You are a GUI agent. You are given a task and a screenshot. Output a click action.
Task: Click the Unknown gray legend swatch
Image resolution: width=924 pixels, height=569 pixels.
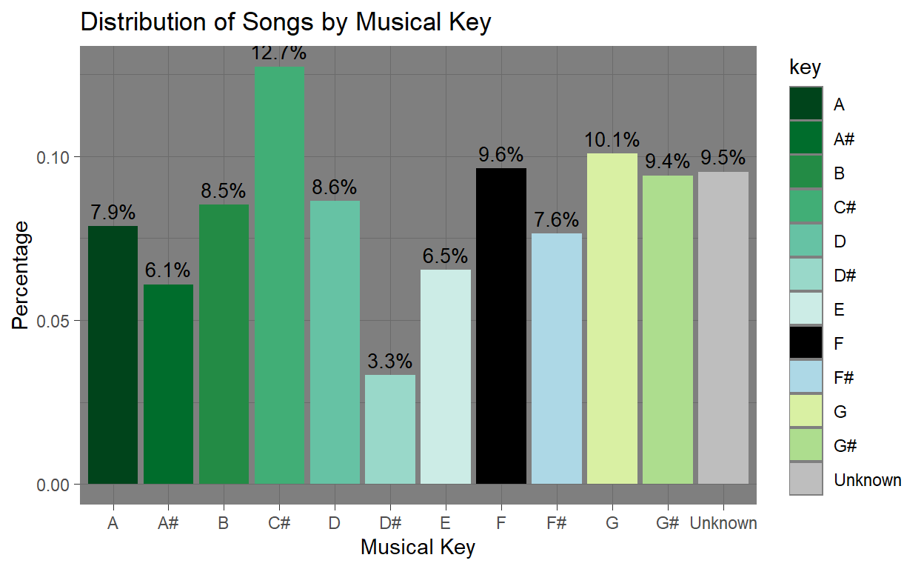click(806, 480)
